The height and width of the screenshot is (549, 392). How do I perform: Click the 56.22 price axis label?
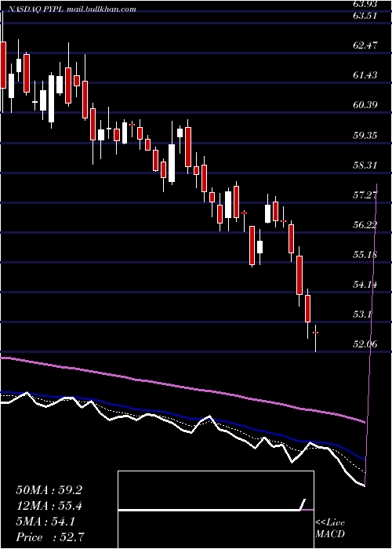tap(365, 224)
